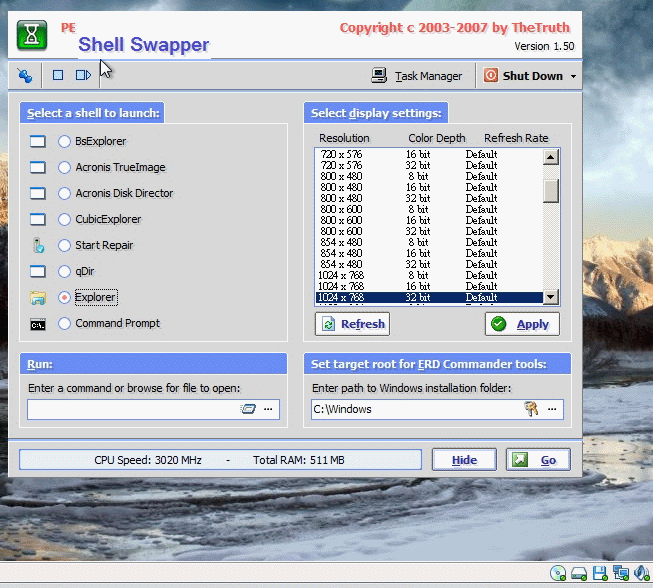The image size is (653, 588).
Task: Click the Command Prompt console icon
Action: pos(38,324)
